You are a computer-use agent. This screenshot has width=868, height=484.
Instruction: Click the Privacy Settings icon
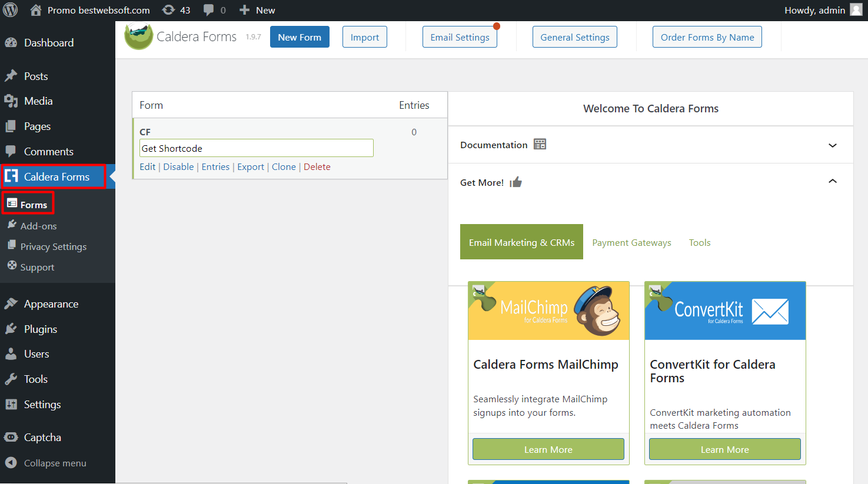[x=12, y=245]
